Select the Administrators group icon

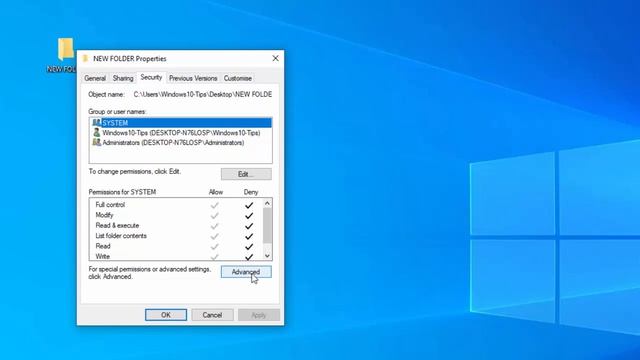(96, 142)
